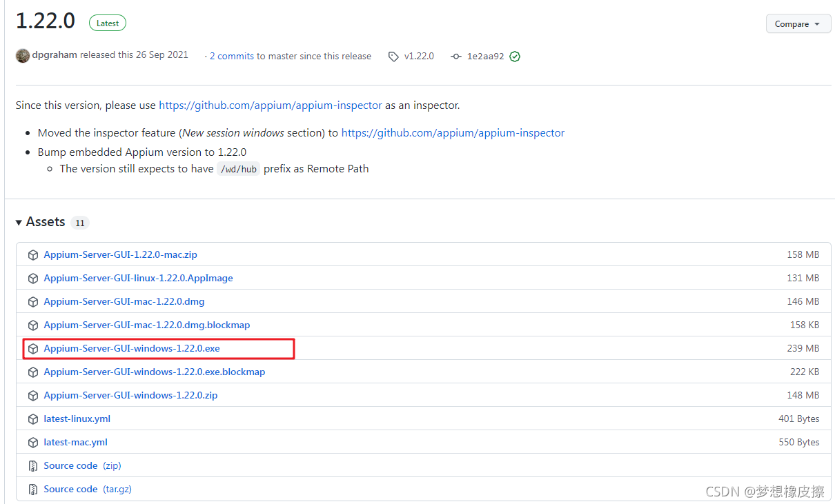Click the package icon beside latest-linux.yml
This screenshot has width=835, height=504.
pos(32,419)
